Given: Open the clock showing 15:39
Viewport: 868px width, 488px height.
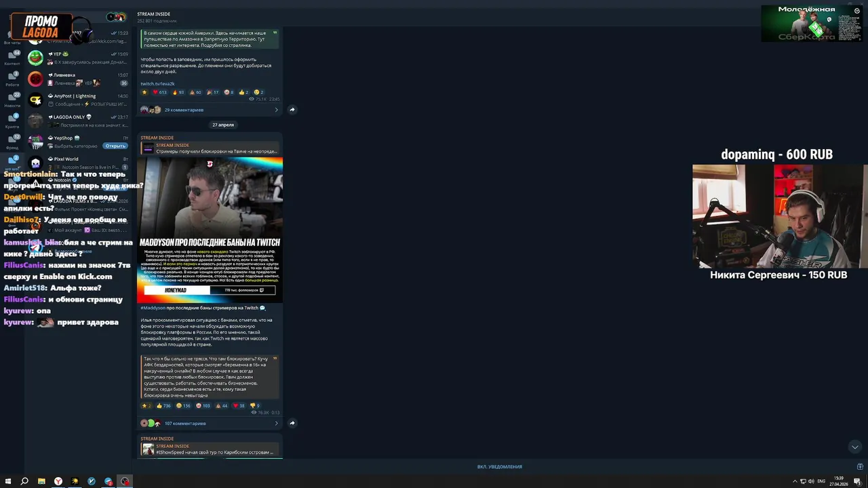Looking at the screenshot, I should [x=840, y=481].
